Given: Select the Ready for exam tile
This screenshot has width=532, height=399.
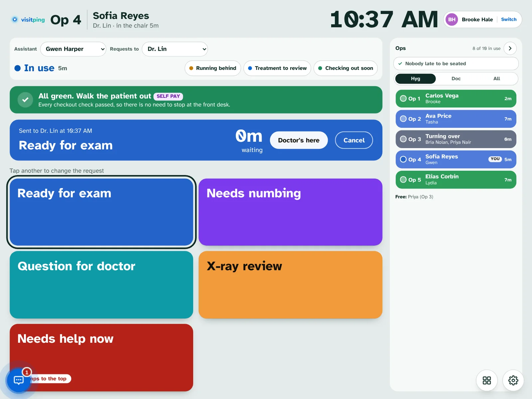Looking at the screenshot, I should pyautogui.click(x=101, y=212).
